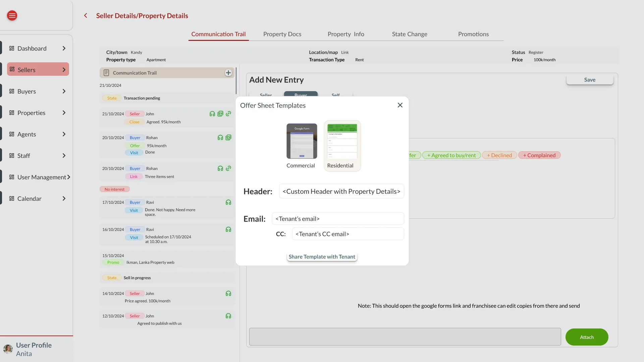Open the Promotions tab
This screenshot has width=644, height=362.
pyautogui.click(x=473, y=34)
